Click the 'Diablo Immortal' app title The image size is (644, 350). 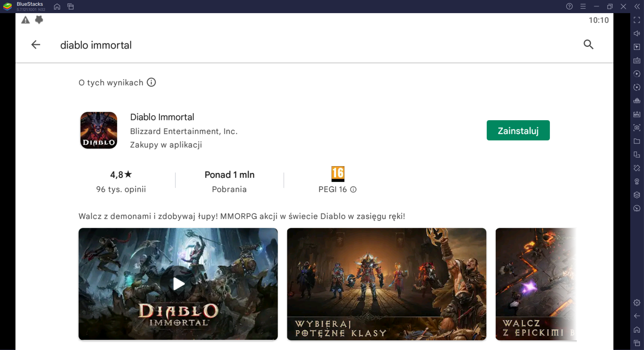pyautogui.click(x=162, y=117)
